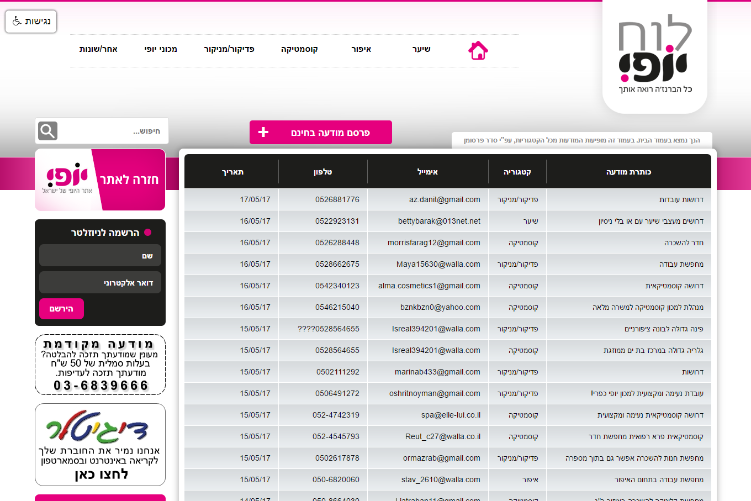This screenshot has height=501, width=751.
Task: Click email ormazrab@gmail.com
Action: coord(442,458)
